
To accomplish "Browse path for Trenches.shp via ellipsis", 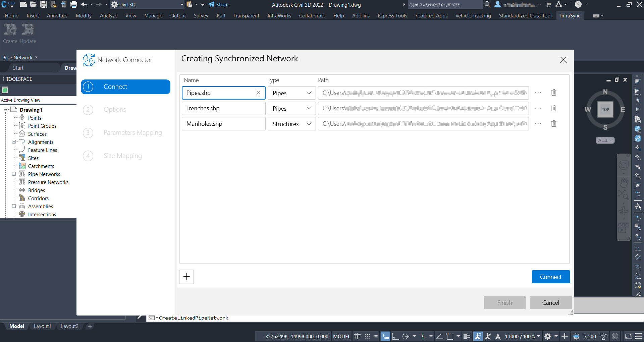I will click(538, 108).
